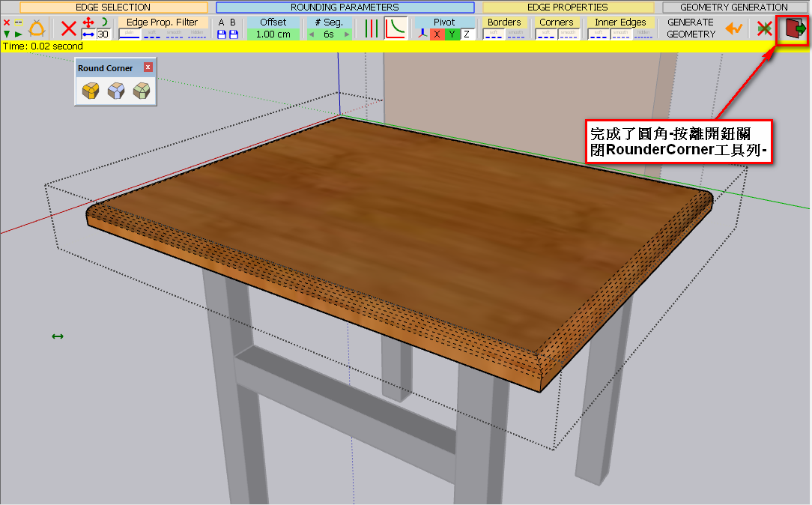The image size is (812, 505).
Task: Toggle Inner Edges hidden option
Action: [643, 34]
